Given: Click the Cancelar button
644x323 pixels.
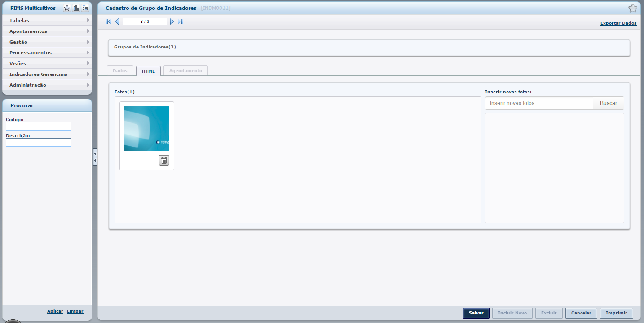Looking at the screenshot, I should (581, 313).
